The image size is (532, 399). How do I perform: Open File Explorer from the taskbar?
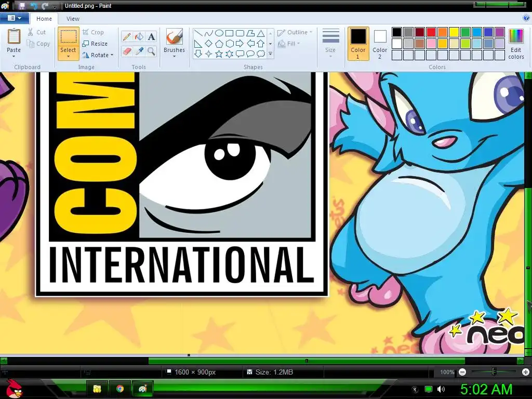click(97, 389)
